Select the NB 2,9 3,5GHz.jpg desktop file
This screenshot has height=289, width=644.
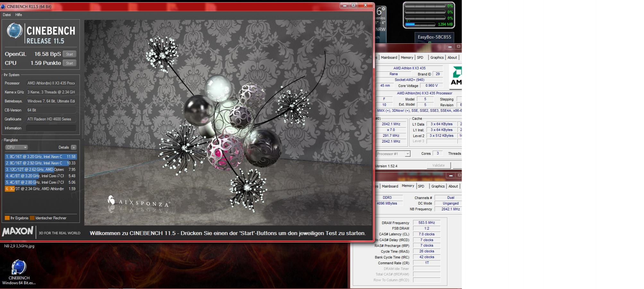(19, 246)
